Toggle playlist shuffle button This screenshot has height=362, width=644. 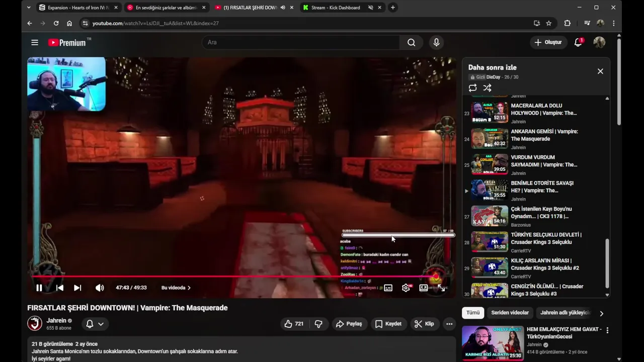click(487, 88)
